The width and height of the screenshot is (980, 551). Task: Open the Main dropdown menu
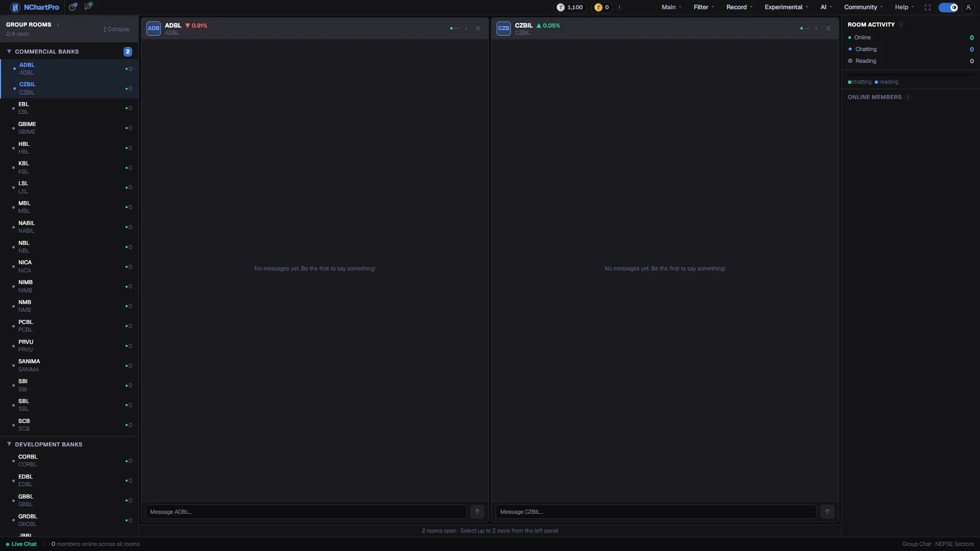click(x=671, y=7)
